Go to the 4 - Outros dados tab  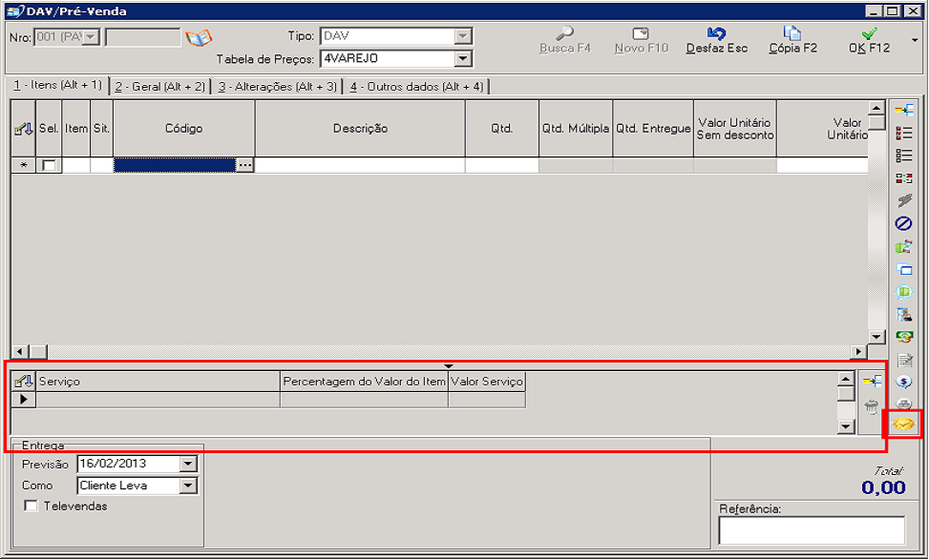(x=416, y=87)
